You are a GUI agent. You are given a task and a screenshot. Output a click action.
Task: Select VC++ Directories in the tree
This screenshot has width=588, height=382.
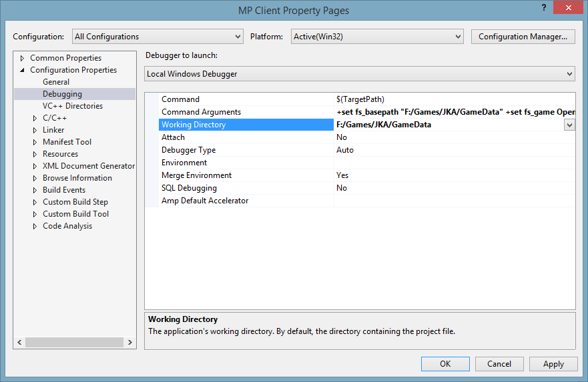tap(73, 106)
